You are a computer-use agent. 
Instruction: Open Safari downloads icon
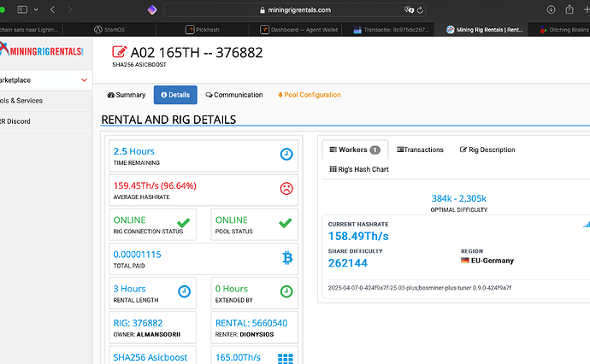click(551, 9)
